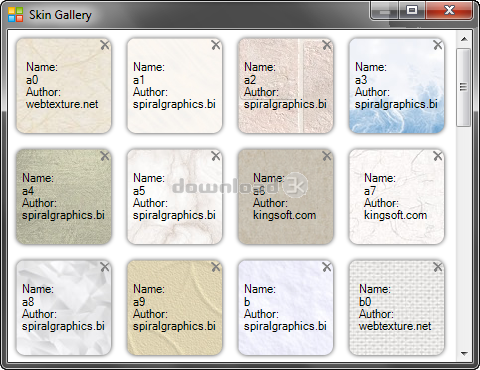480x370 pixels.
Task: Delete skin a4 via its X icon
Action: click(105, 156)
